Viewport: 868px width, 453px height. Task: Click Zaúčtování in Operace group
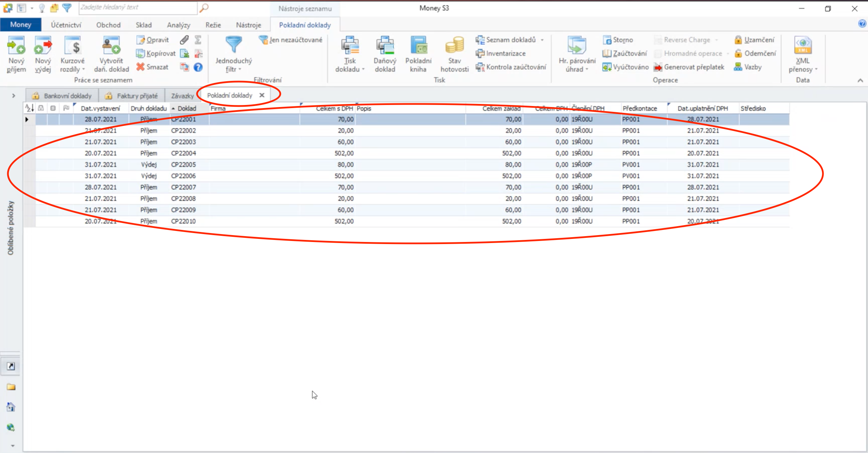click(x=625, y=53)
